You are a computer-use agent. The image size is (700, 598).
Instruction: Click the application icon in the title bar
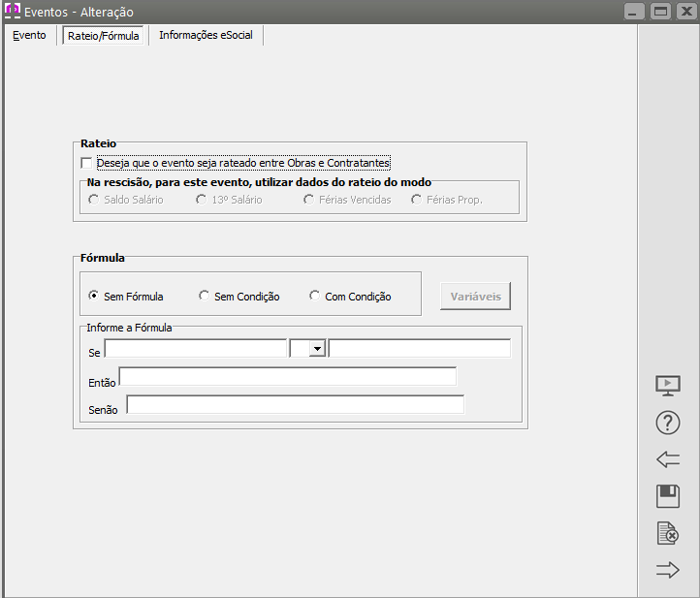tap(13, 12)
